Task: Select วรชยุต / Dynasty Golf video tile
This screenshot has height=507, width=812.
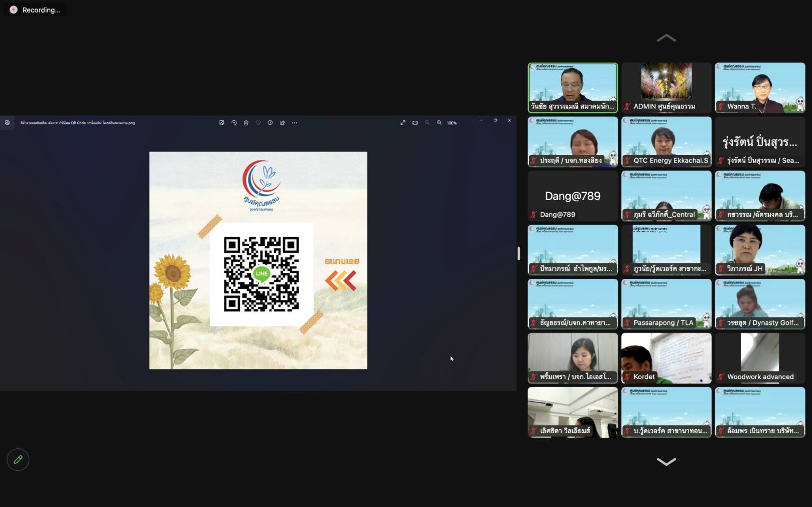Action: (760, 304)
